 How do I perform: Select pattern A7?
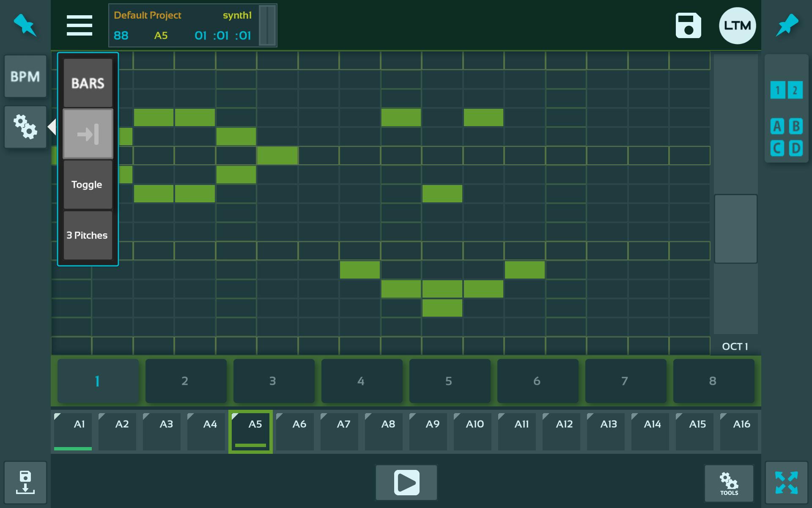tap(339, 431)
